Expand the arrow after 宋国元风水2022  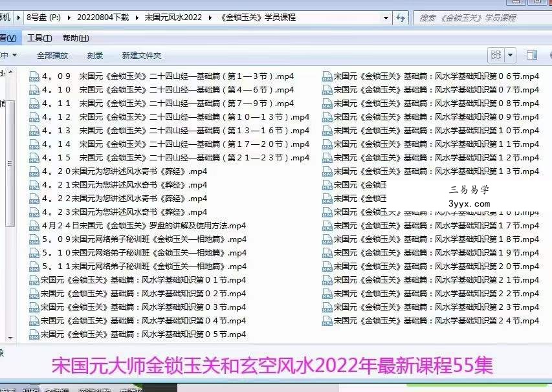coord(210,17)
